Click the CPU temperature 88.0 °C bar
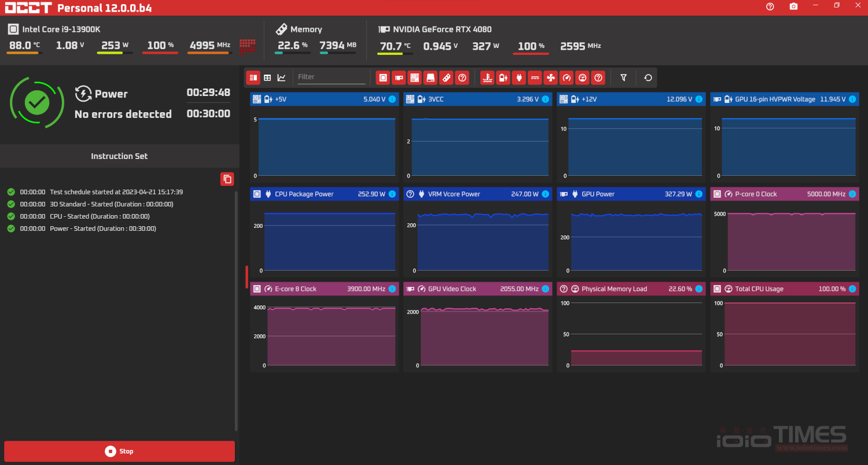Viewport: 868px width, 465px height. tap(24, 53)
